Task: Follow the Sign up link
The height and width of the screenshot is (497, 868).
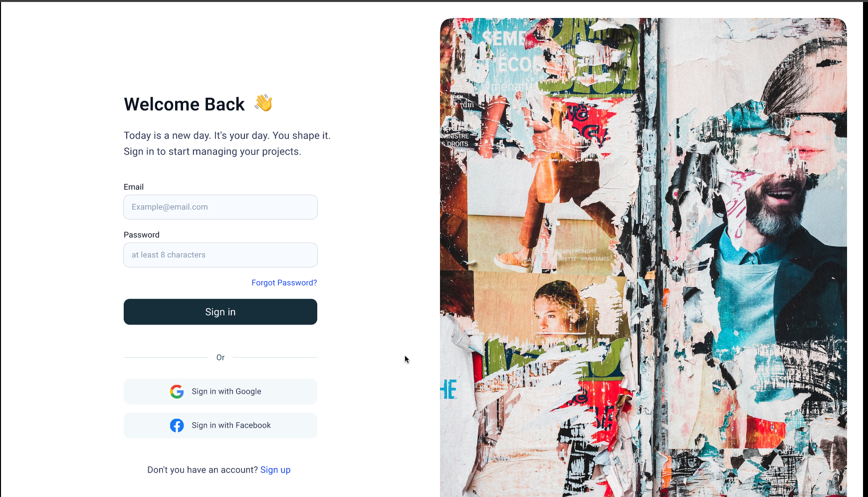Action: (275, 470)
